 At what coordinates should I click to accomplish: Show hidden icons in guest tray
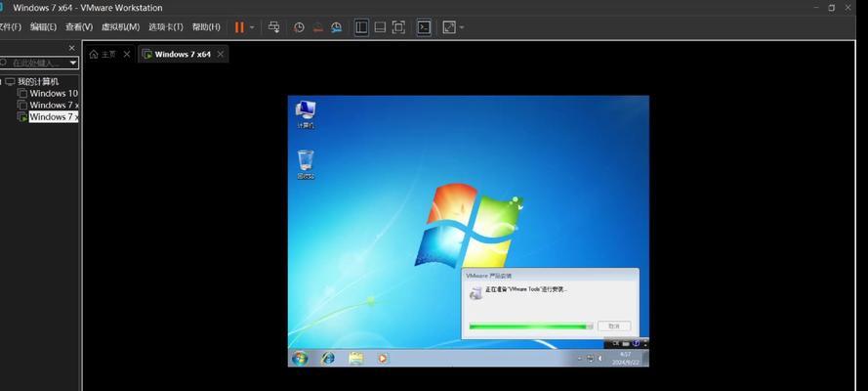point(580,359)
